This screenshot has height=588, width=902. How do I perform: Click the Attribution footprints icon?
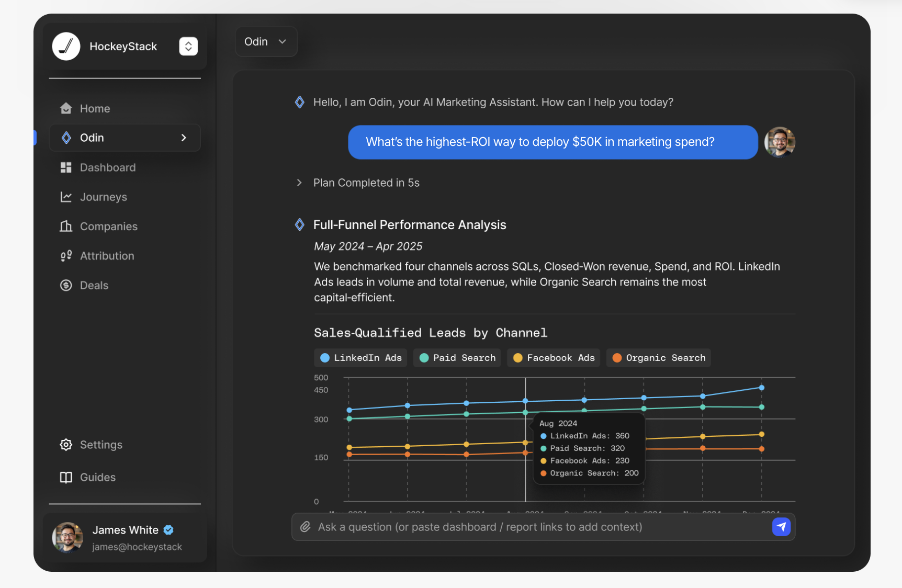point(66,256)
